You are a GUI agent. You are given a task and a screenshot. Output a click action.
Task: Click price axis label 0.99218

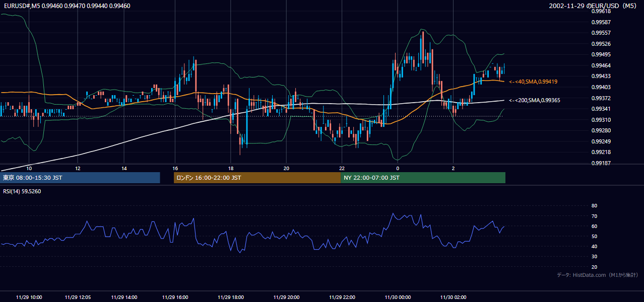601,152
